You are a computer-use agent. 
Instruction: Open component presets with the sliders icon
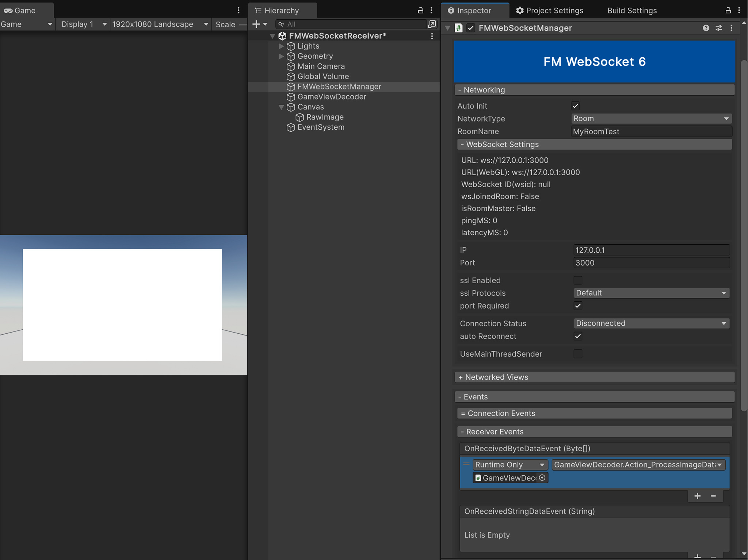[x=719, y=28]
